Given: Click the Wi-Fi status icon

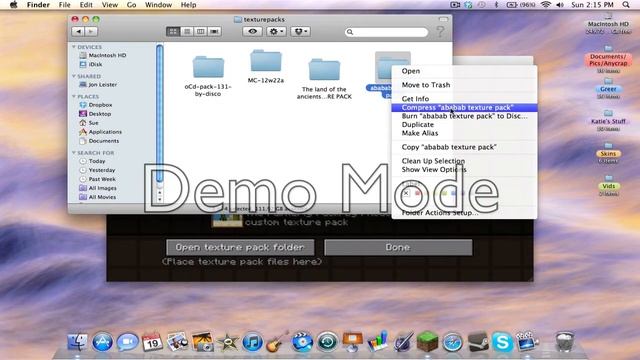Looking at the screenshot, I should tap(546, 5).
